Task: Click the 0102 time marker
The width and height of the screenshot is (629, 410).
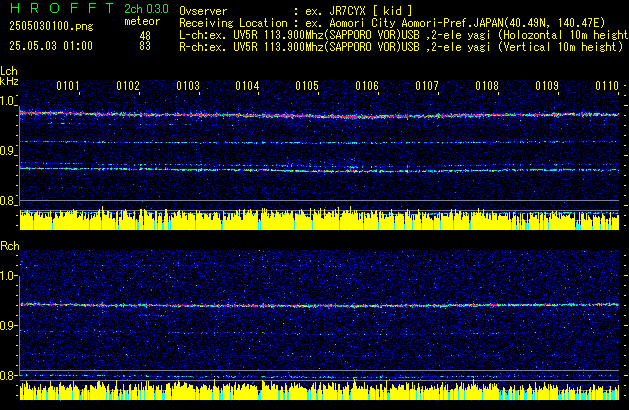Action: [x=128, y=86]
